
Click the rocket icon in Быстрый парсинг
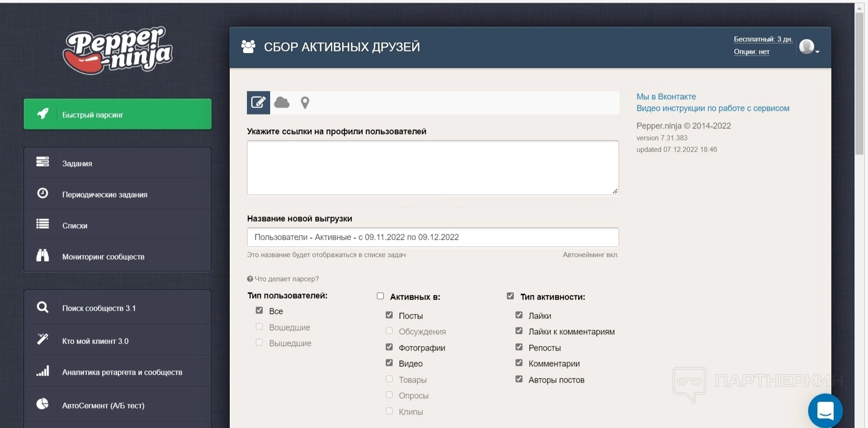pos(43,114)
